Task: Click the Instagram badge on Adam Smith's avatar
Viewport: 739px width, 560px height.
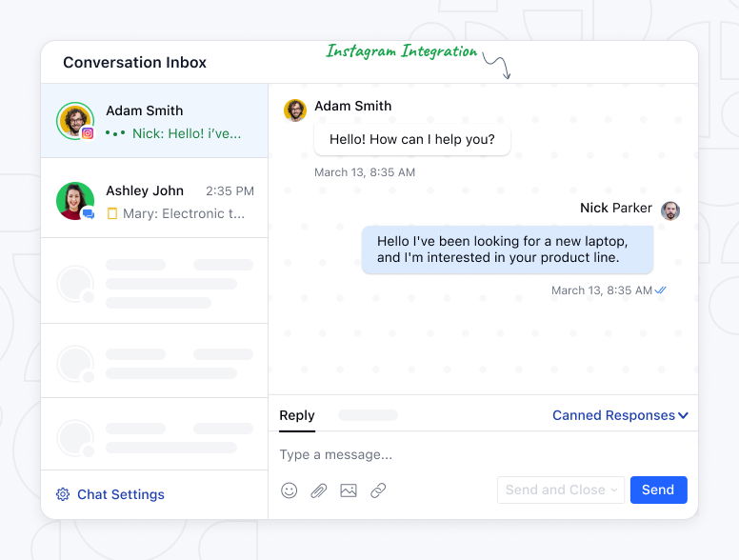Action: 88,133
